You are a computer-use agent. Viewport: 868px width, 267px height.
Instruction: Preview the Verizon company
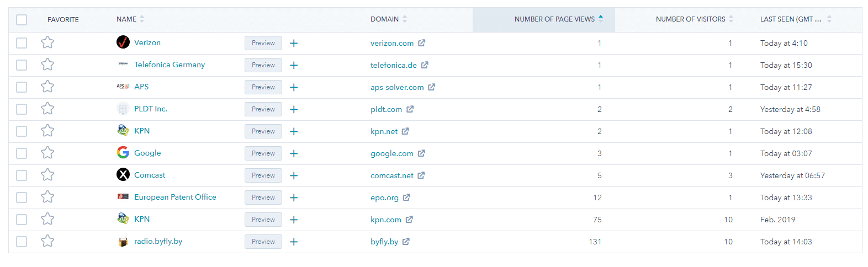(x=263, y=43)
